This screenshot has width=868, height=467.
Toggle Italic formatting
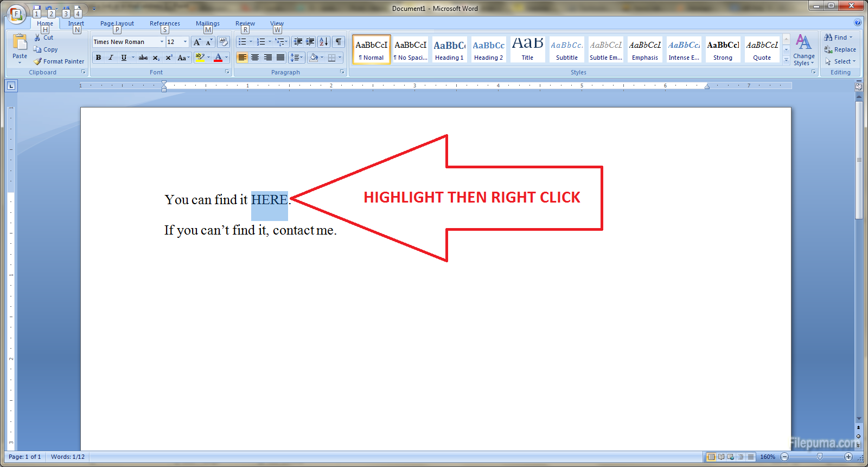[111, 58]
